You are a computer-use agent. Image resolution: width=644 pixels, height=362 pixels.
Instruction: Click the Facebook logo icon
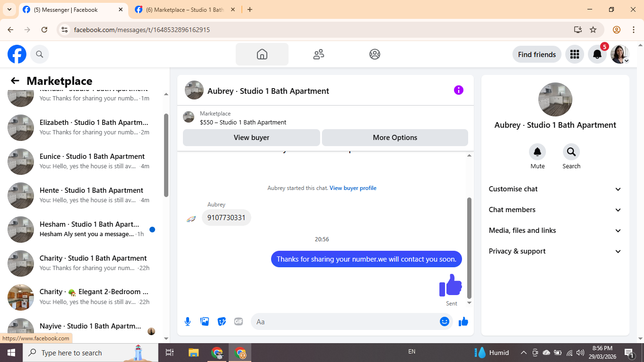17,54
